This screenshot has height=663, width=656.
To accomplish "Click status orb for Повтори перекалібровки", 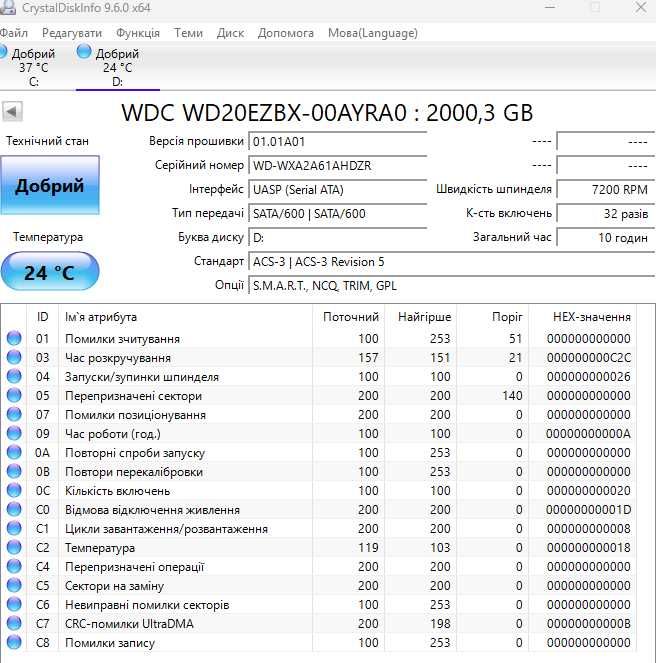I will click(14, 471).
